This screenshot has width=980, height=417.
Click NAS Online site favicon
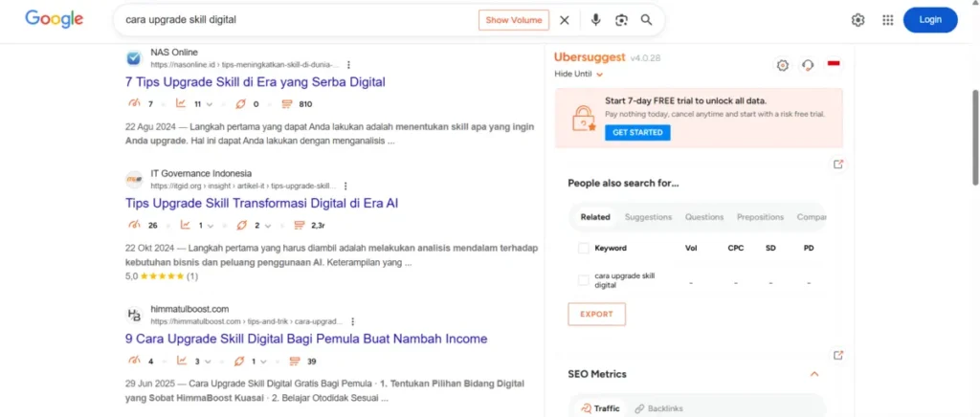pos(134,58)
